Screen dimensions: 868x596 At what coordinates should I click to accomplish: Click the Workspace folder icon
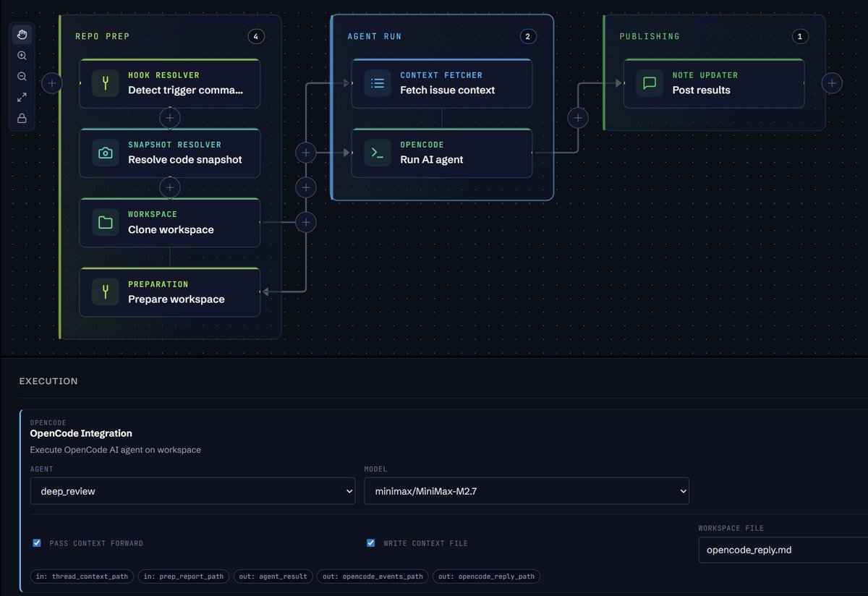pos(106,223)
